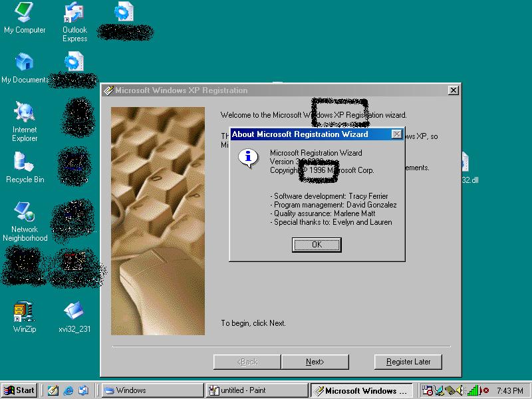Click the text 'Quality assurance: Marlene Matt'
Screen dimensions: 532x399
pos(325,213)
